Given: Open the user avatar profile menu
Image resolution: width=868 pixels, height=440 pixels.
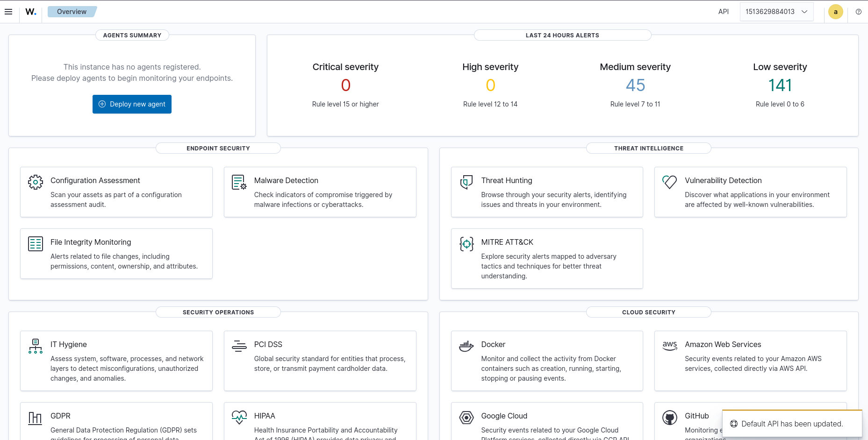Looking at the screenshot, I should coord(835,12).
